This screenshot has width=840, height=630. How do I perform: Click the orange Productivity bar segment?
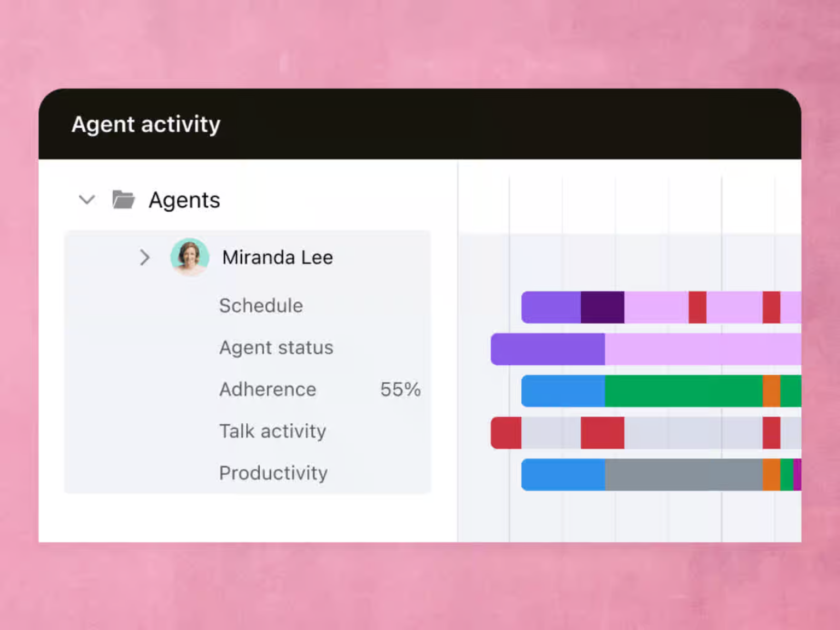click(x=771, y=475)
